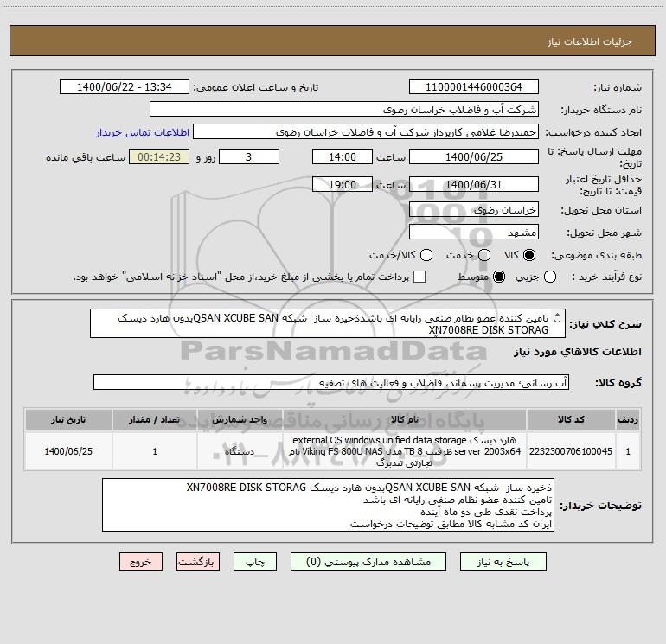Click the بازگشت back button

click(198, 561)
